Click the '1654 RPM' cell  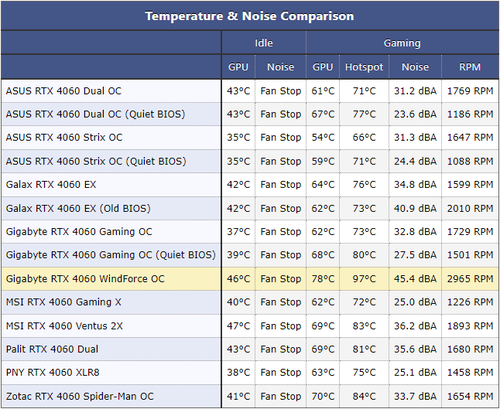470,396
